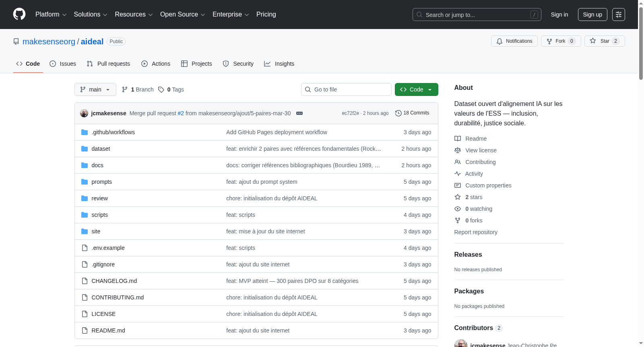Viewport: 644px width, 347px height.
Task: Click the jcmakesense commit author name
Action: pos(109,113)
